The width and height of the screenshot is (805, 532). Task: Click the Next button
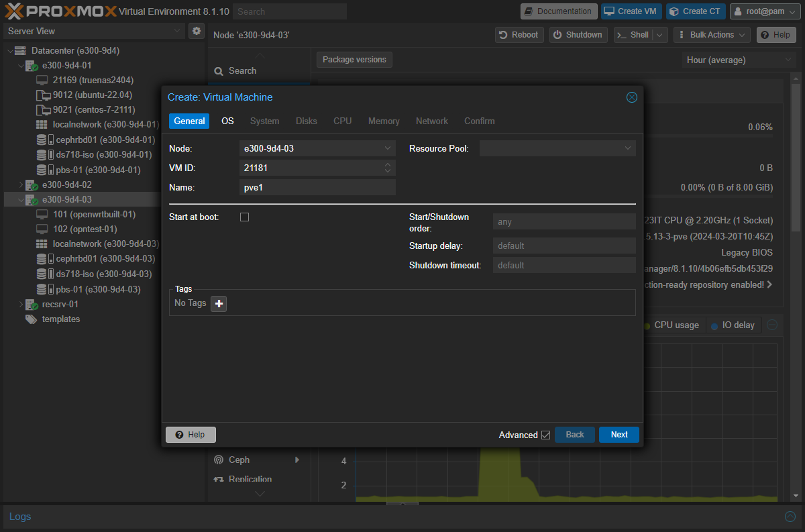pos(619,435)
